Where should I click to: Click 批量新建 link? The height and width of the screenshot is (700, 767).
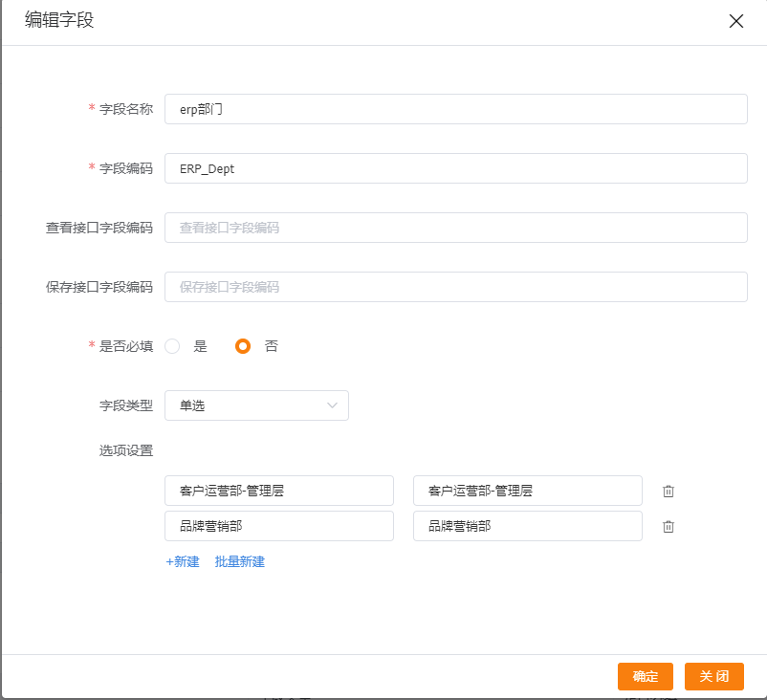[x=240, y=561]
